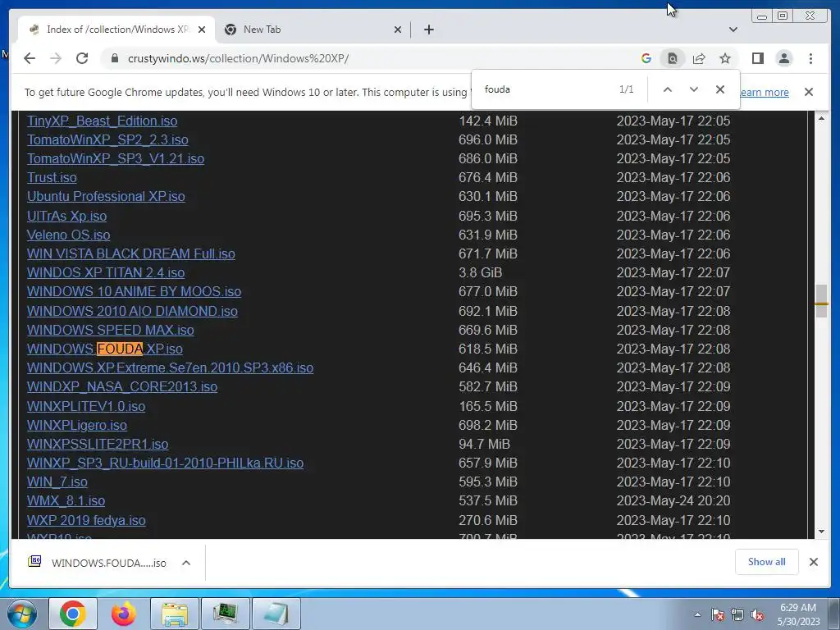The width and height of the screenshot is (840, 630).
Task: Click the network tray icon
Action: (737, 614)
